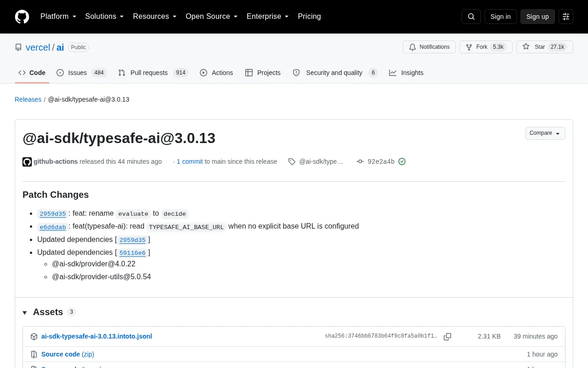This screenshot has width=588, height=368.
Task: Open the Releases breadcrumb link
Action: (28, 99)
